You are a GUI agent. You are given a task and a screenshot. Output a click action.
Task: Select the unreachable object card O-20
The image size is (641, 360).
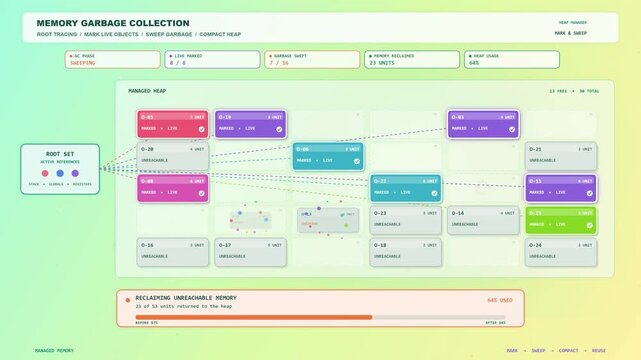click(173, 156)
